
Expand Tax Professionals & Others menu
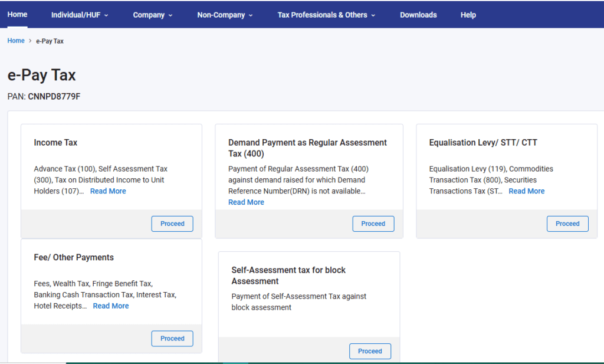click(x=326, y=15)
